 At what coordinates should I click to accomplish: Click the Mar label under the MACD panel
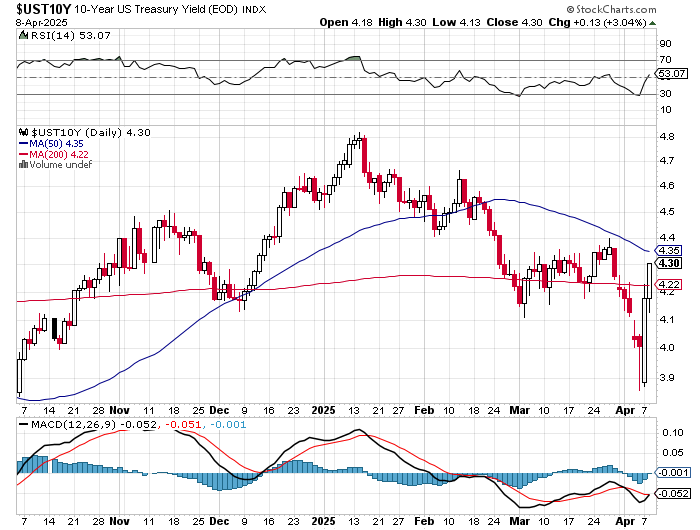tap(520, 521)
